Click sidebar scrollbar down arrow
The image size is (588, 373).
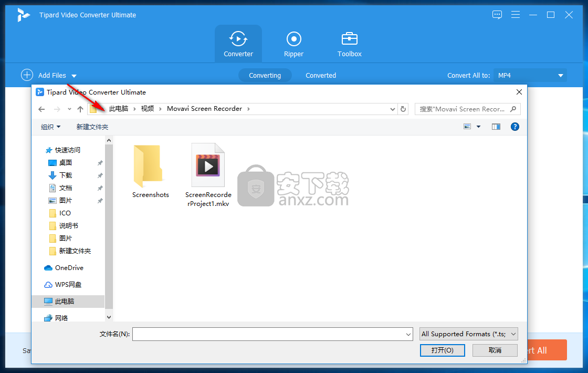pyautogui.click(x=109, y=317)
